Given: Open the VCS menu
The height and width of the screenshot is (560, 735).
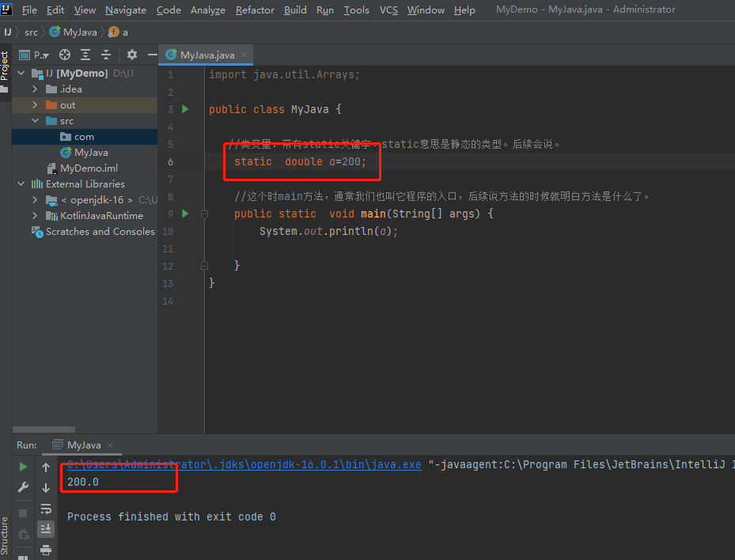Looking at the screenshot, I should (388, 9).
